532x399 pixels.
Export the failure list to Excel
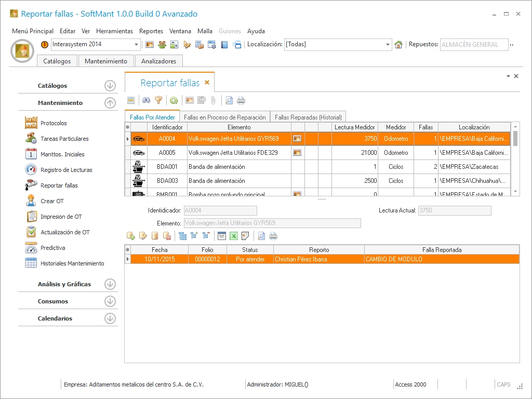pos(234,236)
